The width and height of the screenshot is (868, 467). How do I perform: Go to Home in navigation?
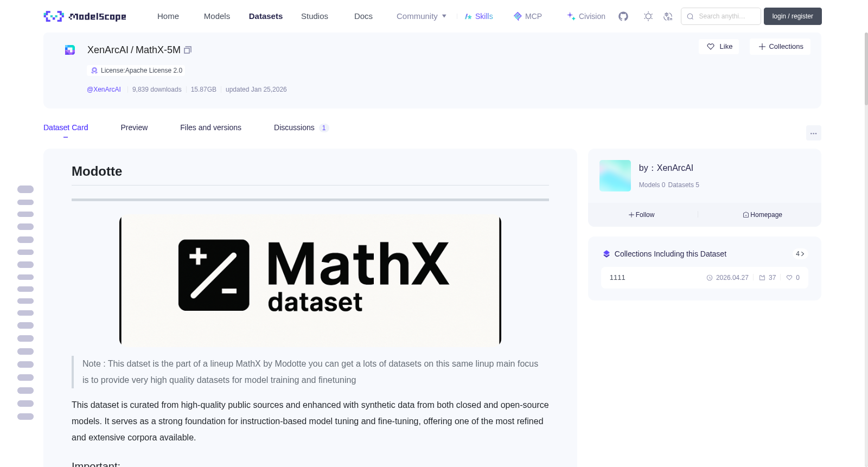tap(168, 16)
